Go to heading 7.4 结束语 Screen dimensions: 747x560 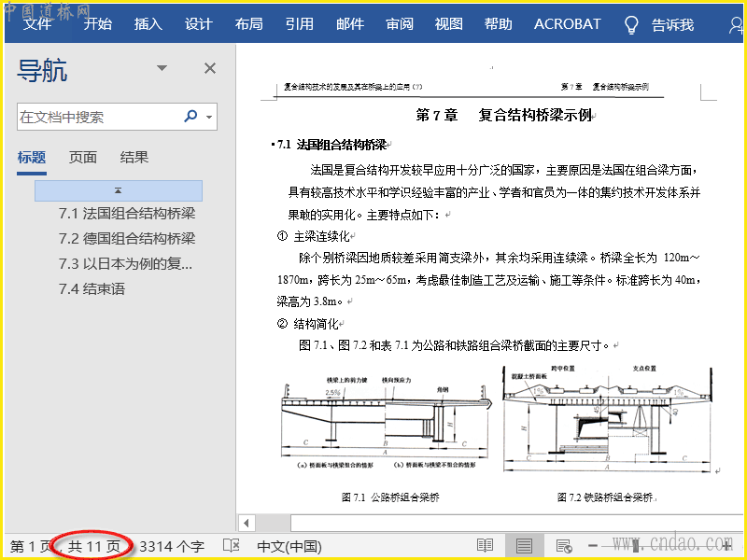tap(92, 288)
